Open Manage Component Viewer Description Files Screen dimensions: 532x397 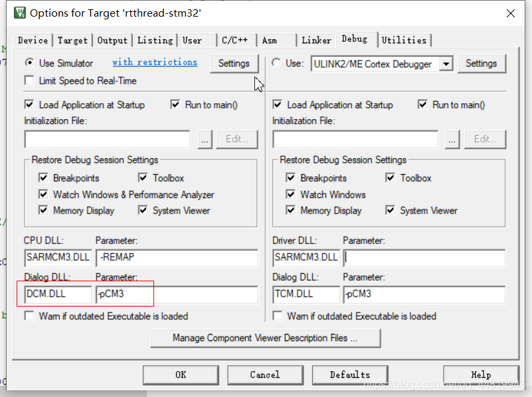pos(265,338)
